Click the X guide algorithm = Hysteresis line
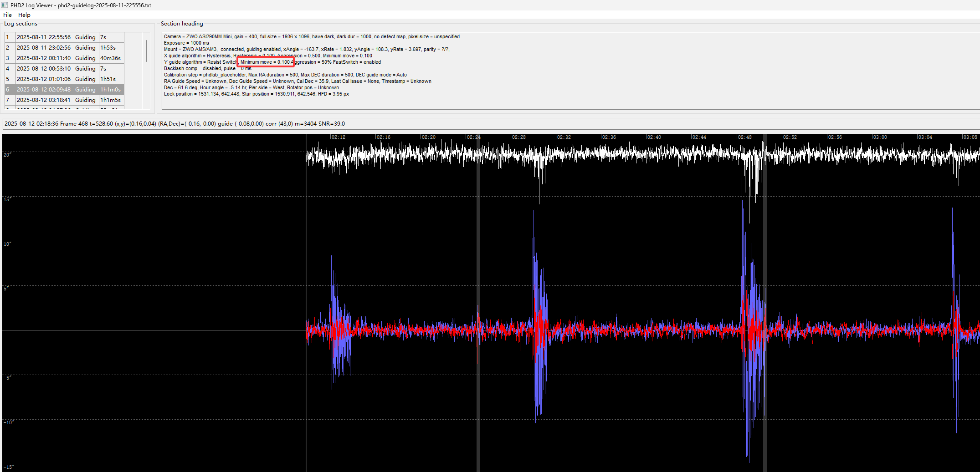 click(x=268, y=56)
